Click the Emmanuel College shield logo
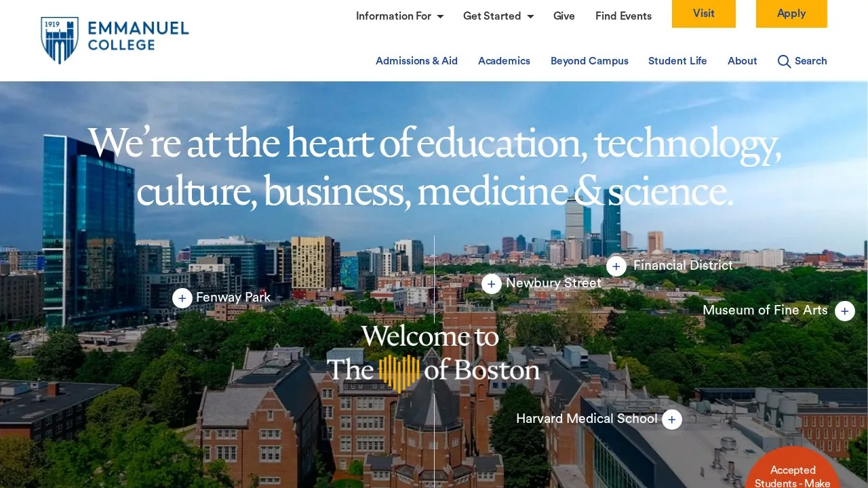 [60, 41]
